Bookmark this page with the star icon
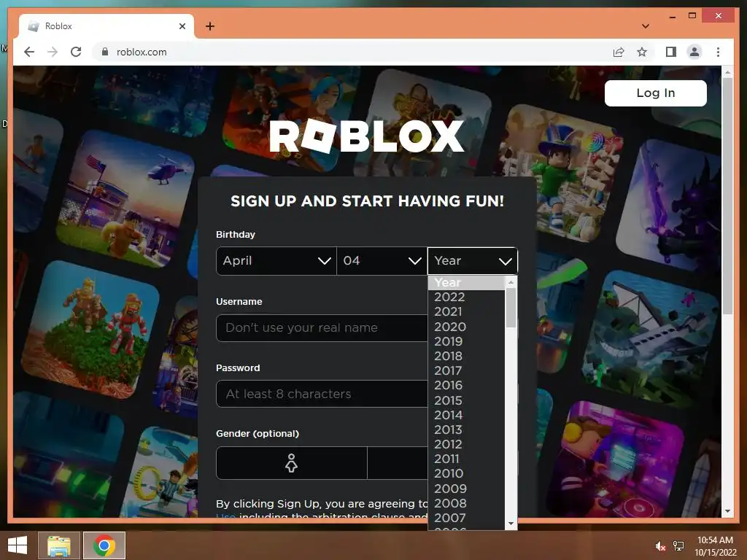Screen dimensions: 747x560 click(x=642, y=52)
